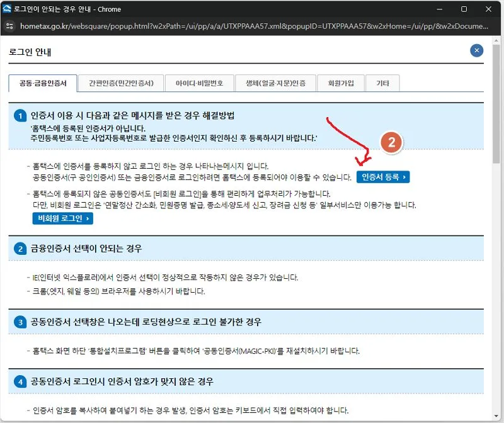Open the 간편인증(민간인증서) tab
The width and height of the screenshot is (504, 423).
(122, 82)
